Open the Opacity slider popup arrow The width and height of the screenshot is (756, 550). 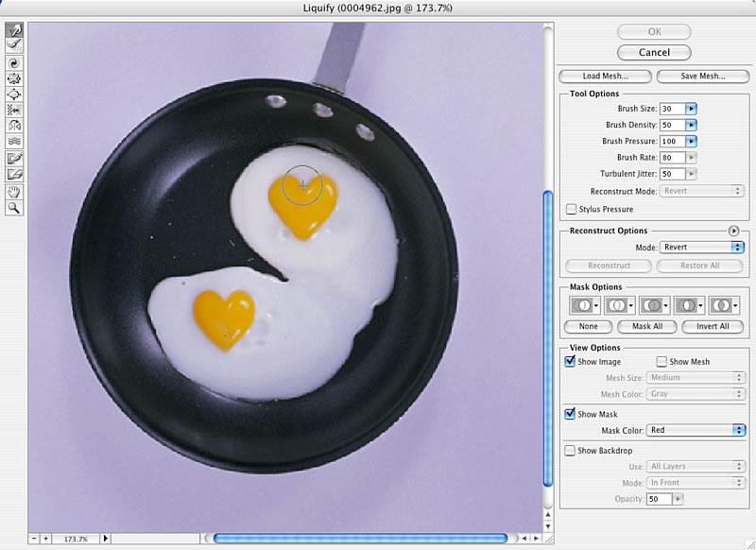tap(678, 499)
